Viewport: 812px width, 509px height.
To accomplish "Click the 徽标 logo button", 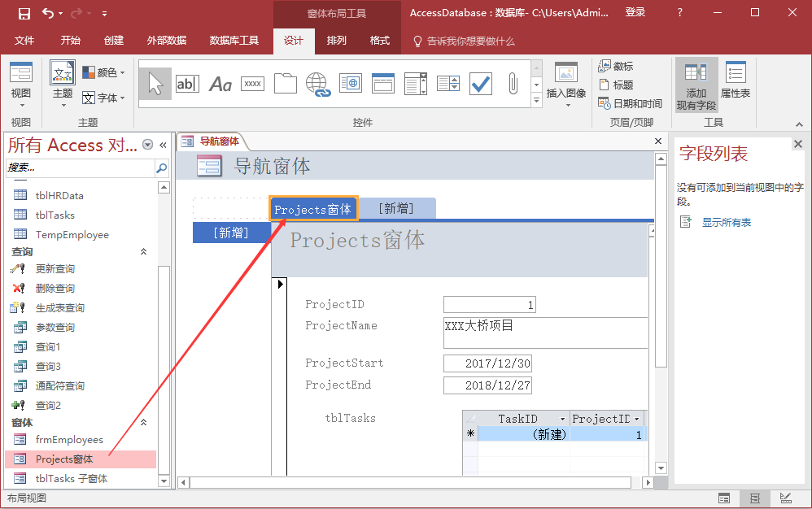I will (x=616, y=66).
